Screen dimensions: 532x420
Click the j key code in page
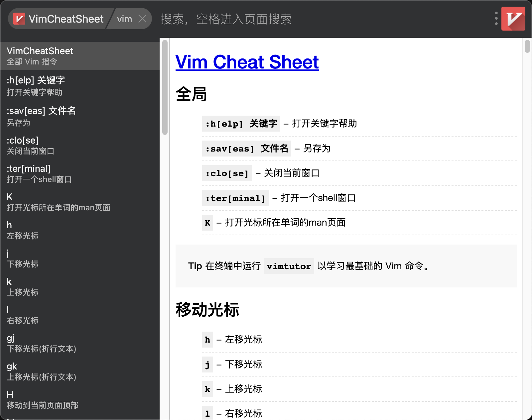pos(207,365)
